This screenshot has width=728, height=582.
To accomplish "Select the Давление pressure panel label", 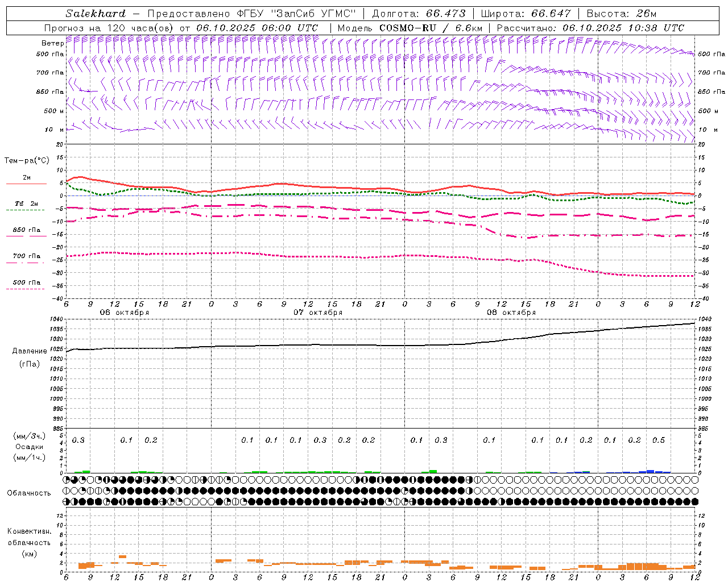I will 30,351.
